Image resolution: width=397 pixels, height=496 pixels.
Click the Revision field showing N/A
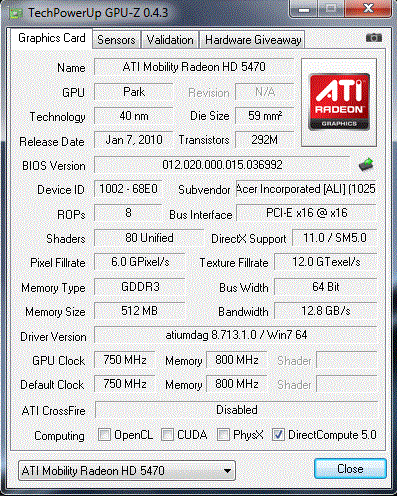coord(265,92)
